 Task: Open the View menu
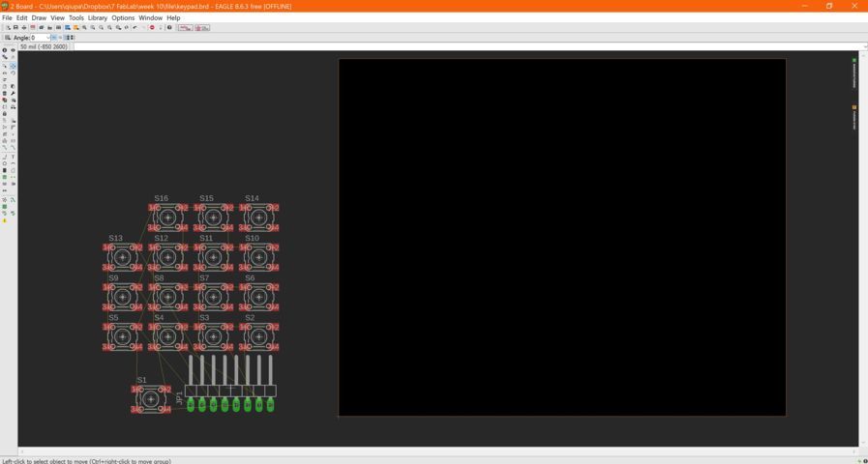(57, 17)
